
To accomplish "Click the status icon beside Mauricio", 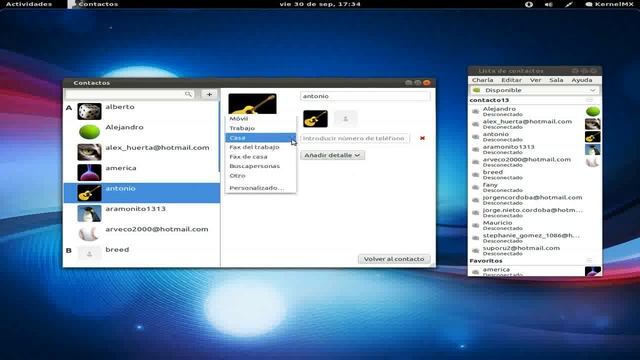I will [x=476, y=225].
